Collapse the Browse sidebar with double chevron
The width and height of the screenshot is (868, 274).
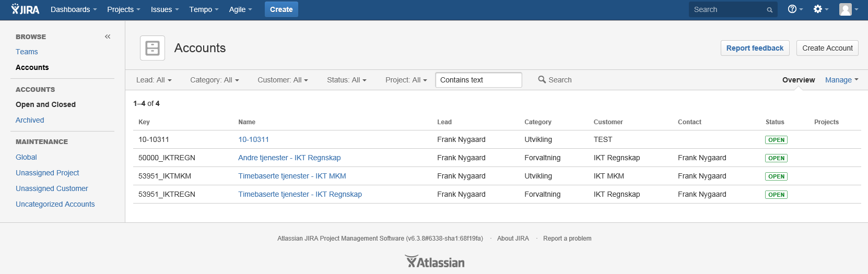tap(108, 37)
